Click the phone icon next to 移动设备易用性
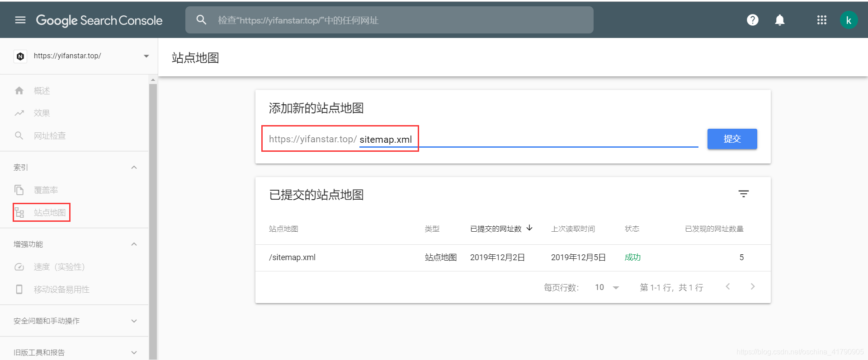 point(19,289)
